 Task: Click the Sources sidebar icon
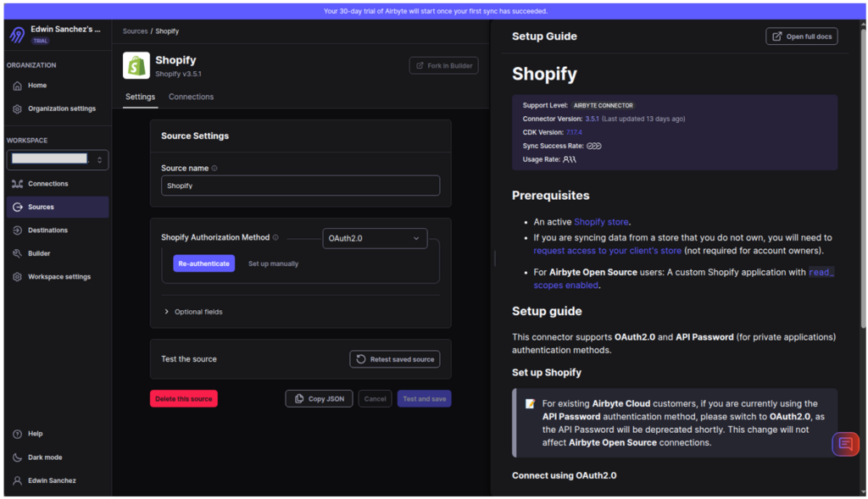17,207
